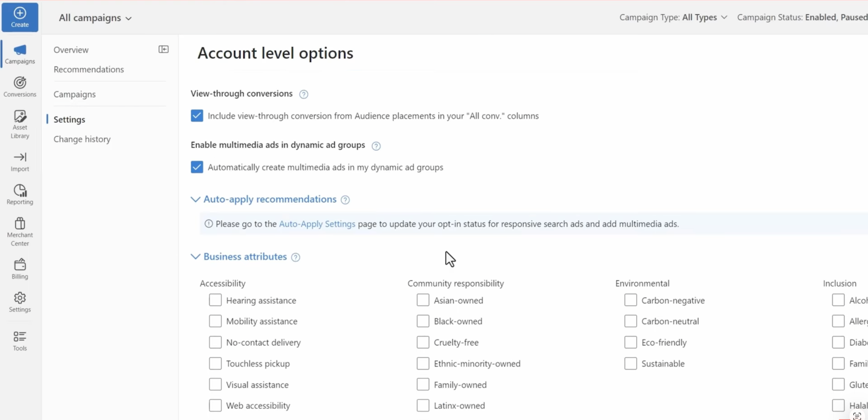The width and height of the screenshot is (868, 420).
Task: Check the Ethnic-minority-owned checkbox
Action: pos(423,363)
